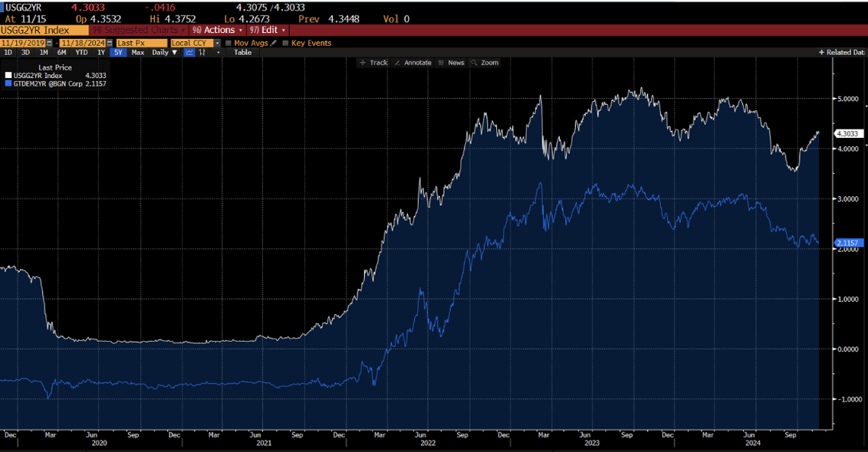The height and width of the screenshot is (452, 868).
Task: Click the Last Price legend header
Action: (x=55, y=67)
